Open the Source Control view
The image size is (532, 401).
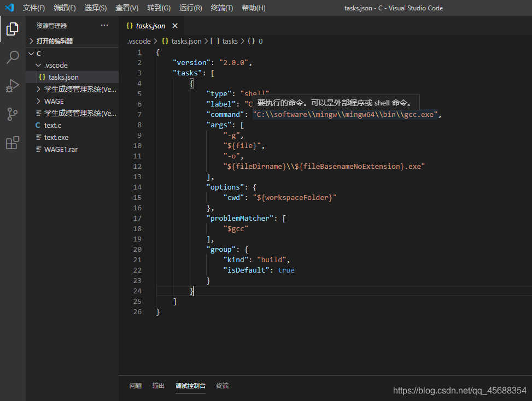(13, 114)
